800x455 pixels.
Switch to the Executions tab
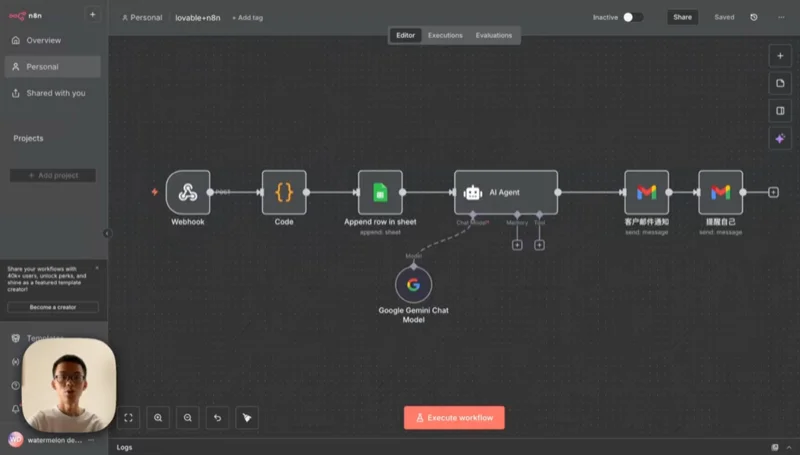click(x=445, y=35)
